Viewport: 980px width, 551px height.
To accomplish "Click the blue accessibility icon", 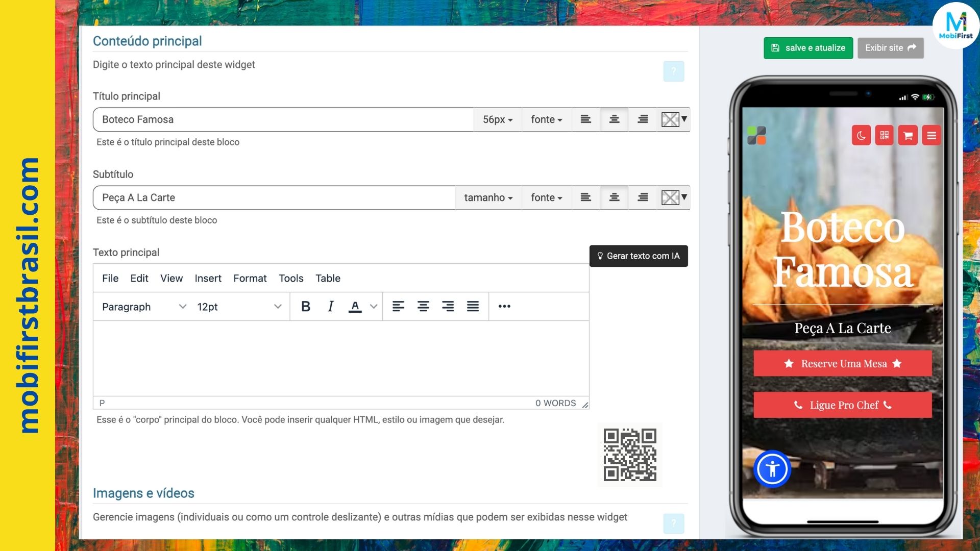I will [772, 469].
